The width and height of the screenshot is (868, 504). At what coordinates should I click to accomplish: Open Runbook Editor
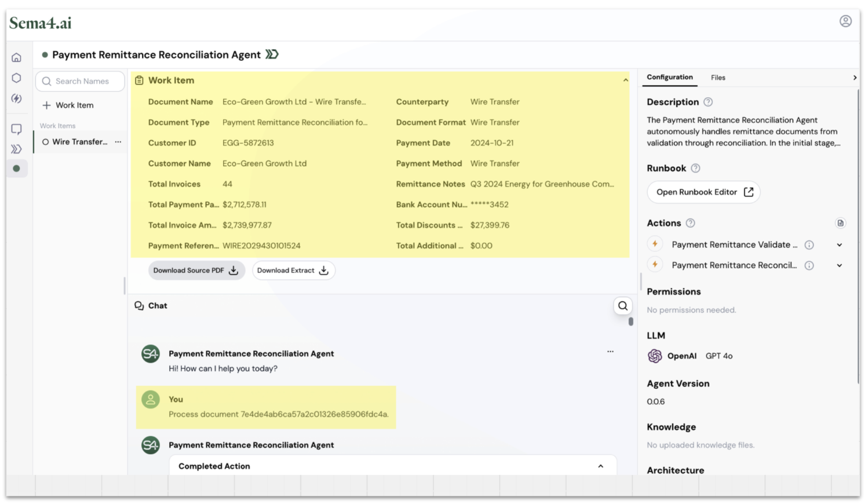click(x=703, y=192)
